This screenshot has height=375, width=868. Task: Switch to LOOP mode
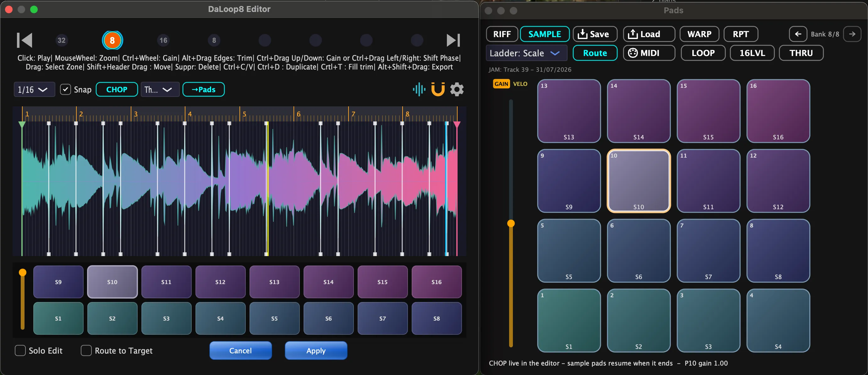pyautogui.click(x=703, y=53)
